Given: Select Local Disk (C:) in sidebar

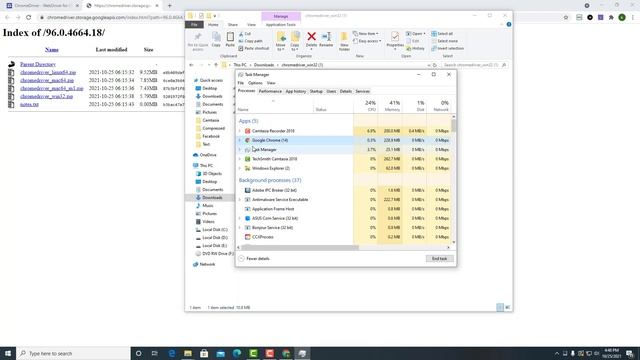Looking at the screenshot, I should pyautogui.click(x=215, y=230).
